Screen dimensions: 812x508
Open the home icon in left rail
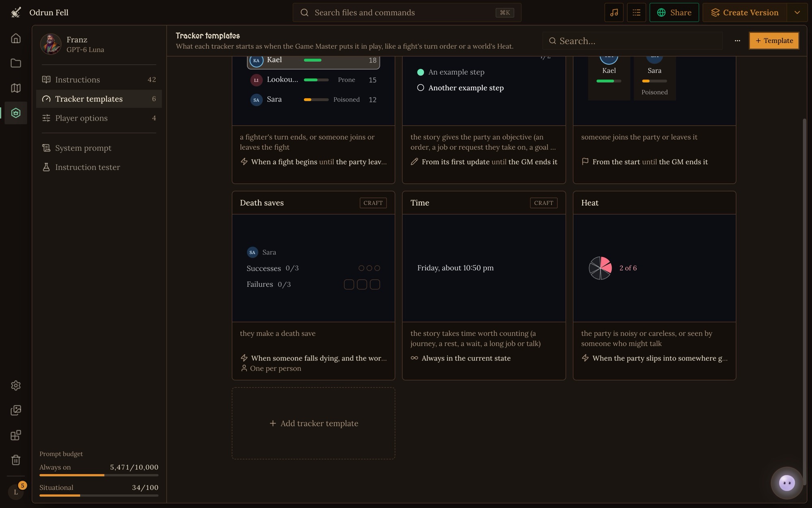pyautogui.click(x=16, y=38)
